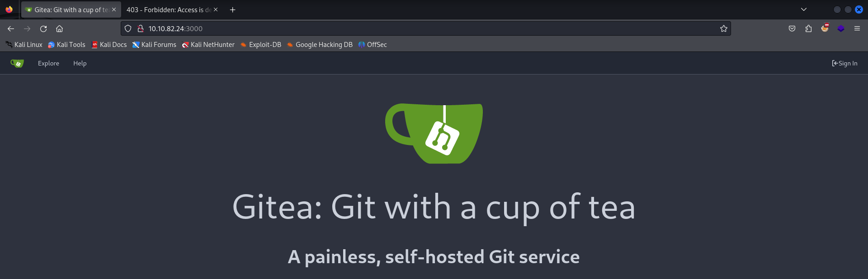868x279 pixels.
Task: Close the Gitea tab
Action: [x=114, y=10]
